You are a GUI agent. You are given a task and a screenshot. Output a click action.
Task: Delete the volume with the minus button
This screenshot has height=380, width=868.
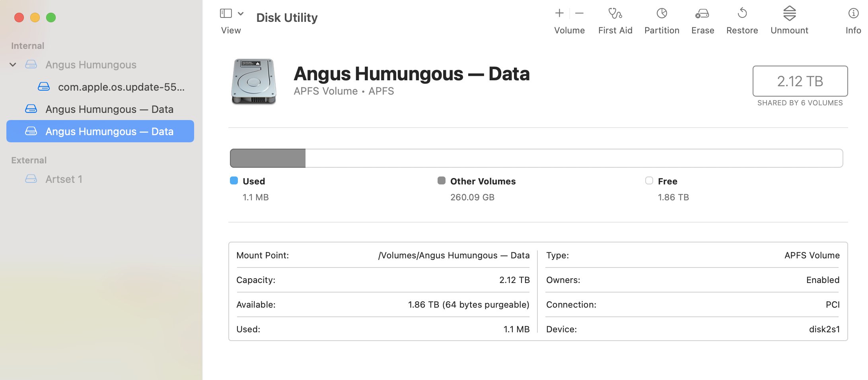[x=580, y=13]
